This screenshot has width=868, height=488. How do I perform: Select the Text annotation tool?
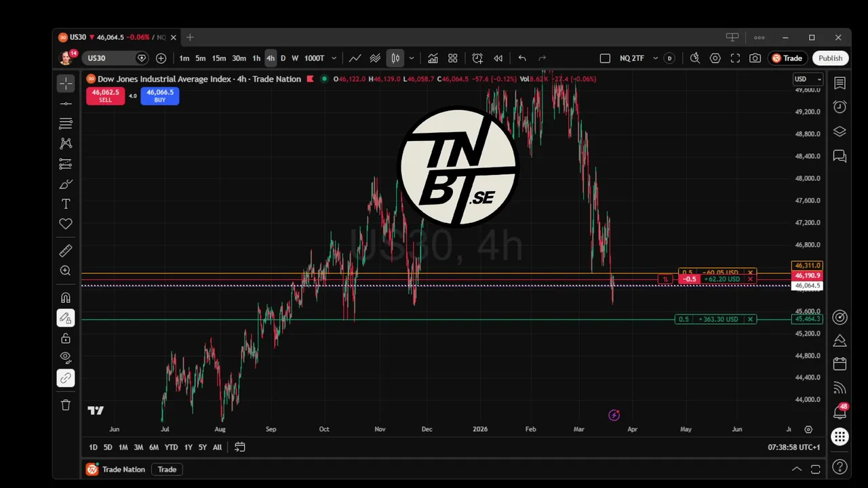(x=66, y=204)
